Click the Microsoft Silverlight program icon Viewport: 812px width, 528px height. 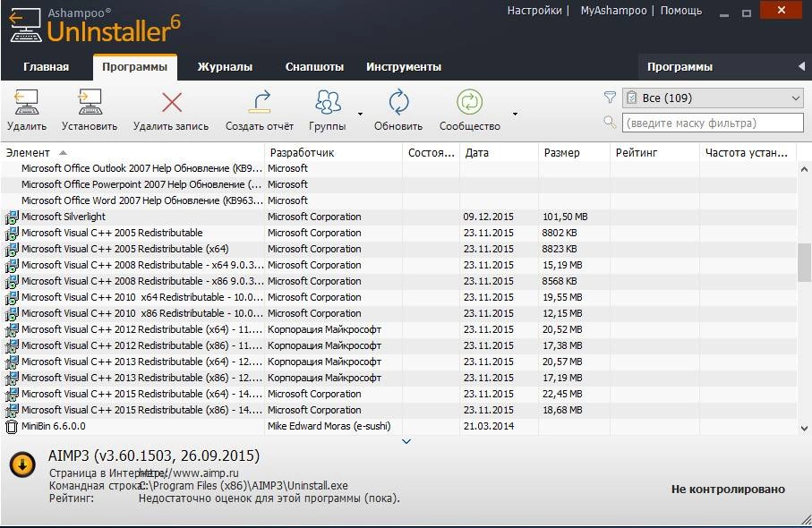click(x=12, y=217)
